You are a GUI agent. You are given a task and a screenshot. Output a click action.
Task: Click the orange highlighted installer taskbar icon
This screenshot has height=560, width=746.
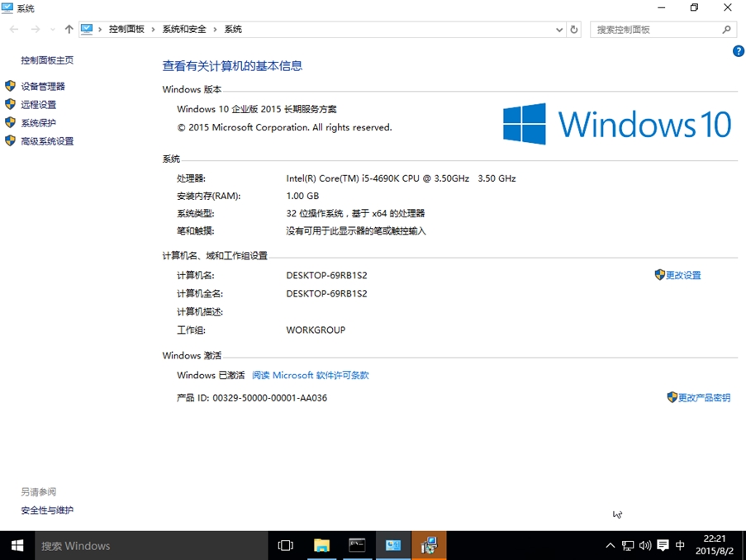pos(429,546)
